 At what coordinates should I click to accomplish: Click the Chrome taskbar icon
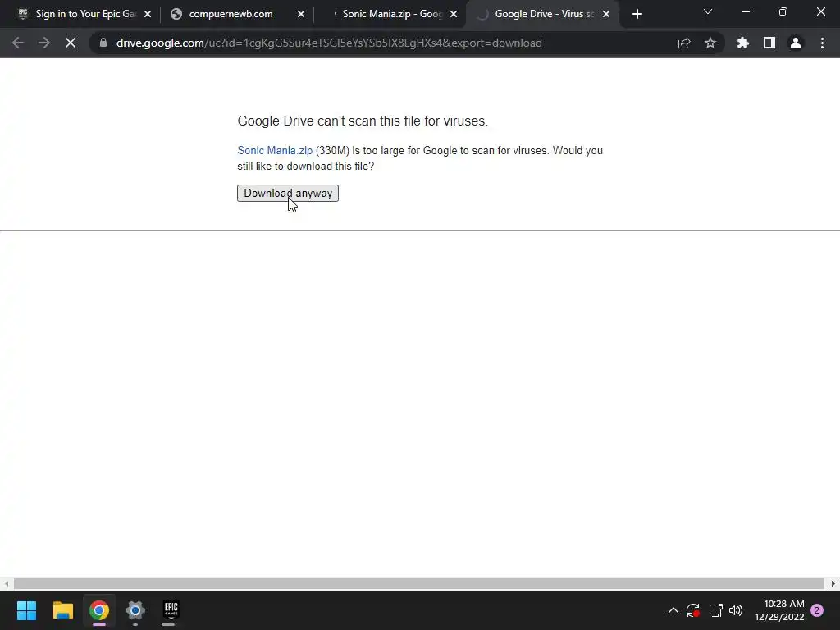99,610
